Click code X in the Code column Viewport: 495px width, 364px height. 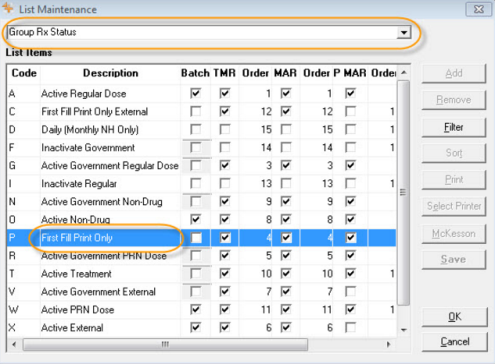click(x=12, y=328)
